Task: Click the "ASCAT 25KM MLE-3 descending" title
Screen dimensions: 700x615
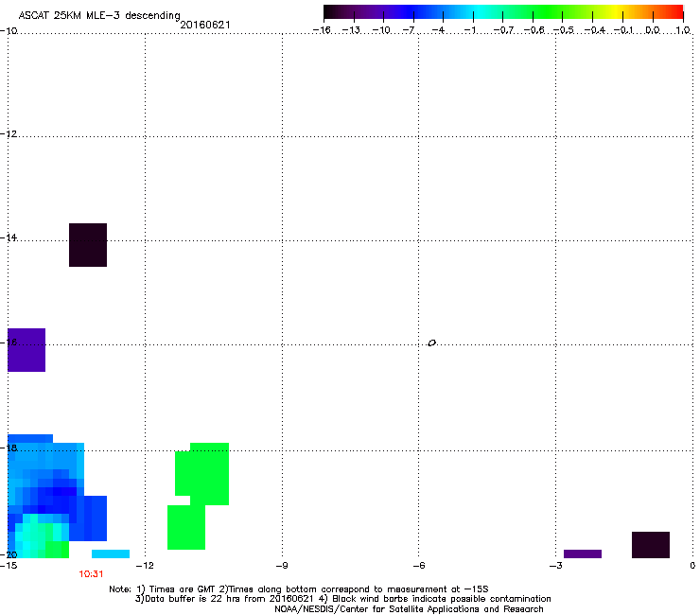Action: coord(99,16)
